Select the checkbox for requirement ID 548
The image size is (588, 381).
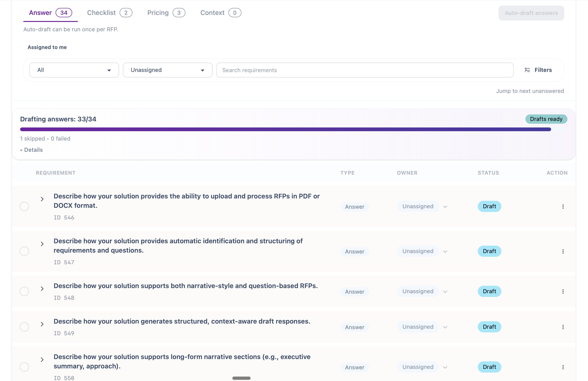point(24,291)
